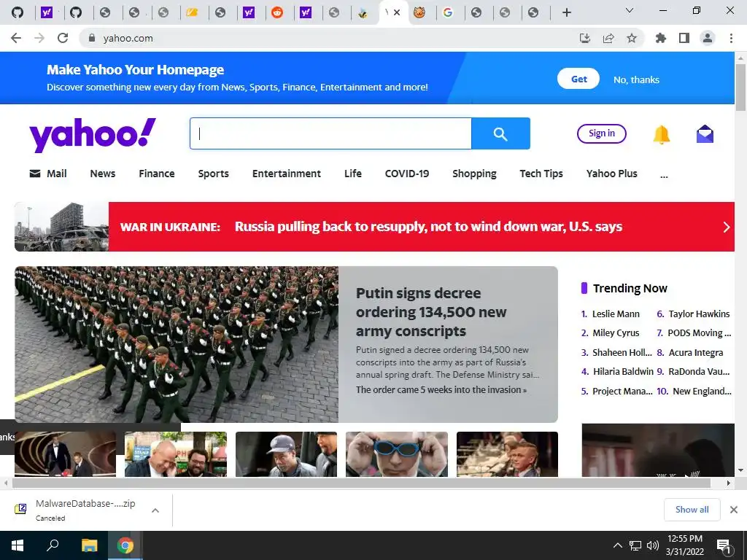Open Mail from the navigation bar
747x560 pixels.
(x=48, y=174)
